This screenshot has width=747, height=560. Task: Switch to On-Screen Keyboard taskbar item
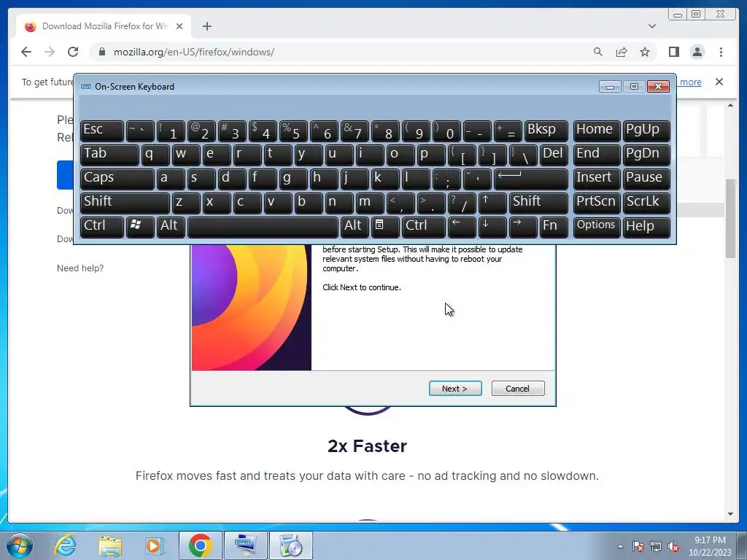coord(246,545)
